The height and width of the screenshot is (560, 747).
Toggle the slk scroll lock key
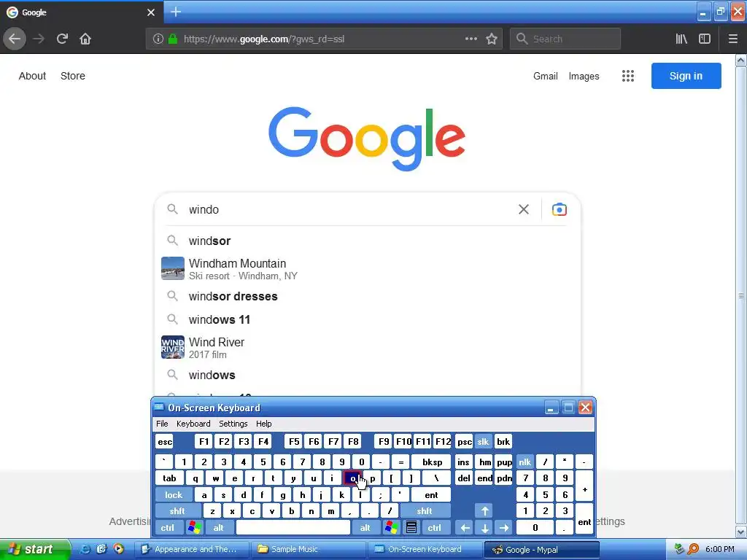point(483,441)
